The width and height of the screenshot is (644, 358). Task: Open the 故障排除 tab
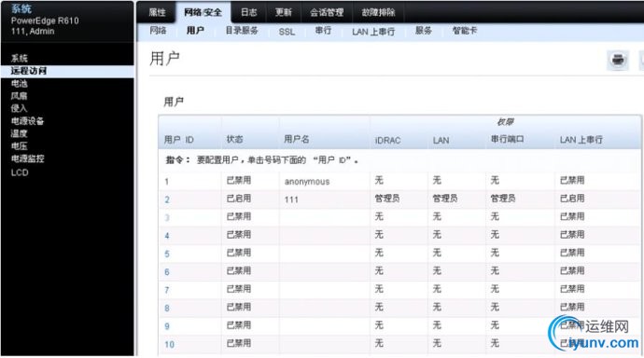tap(378, 12)
